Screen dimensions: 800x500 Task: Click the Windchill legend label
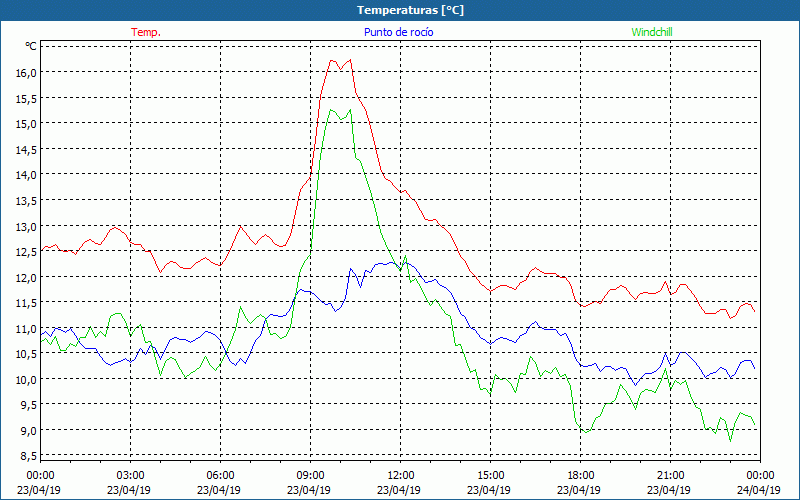[x=652, y=32]
